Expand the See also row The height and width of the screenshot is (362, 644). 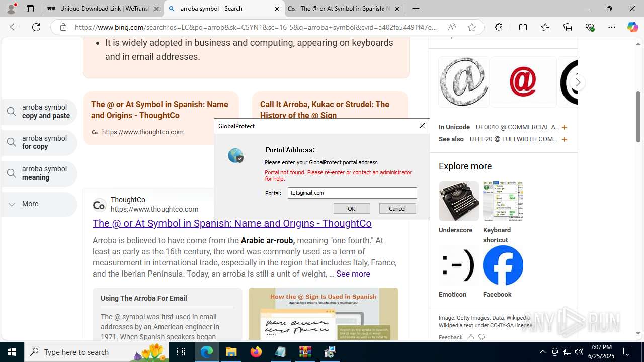pos(564,139)
